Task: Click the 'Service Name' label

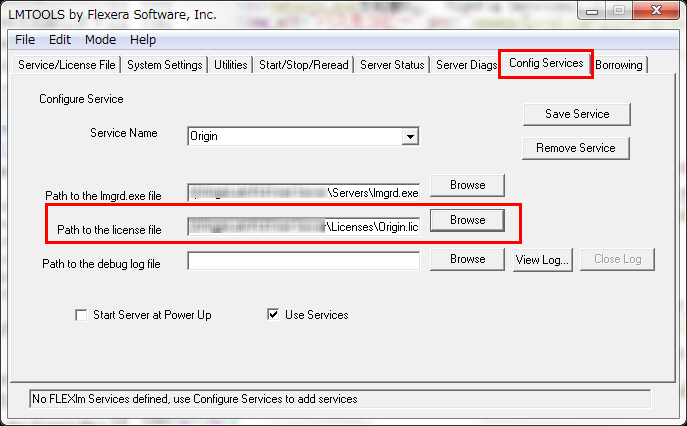Action: pyautogui.click(x=124, y=133)
